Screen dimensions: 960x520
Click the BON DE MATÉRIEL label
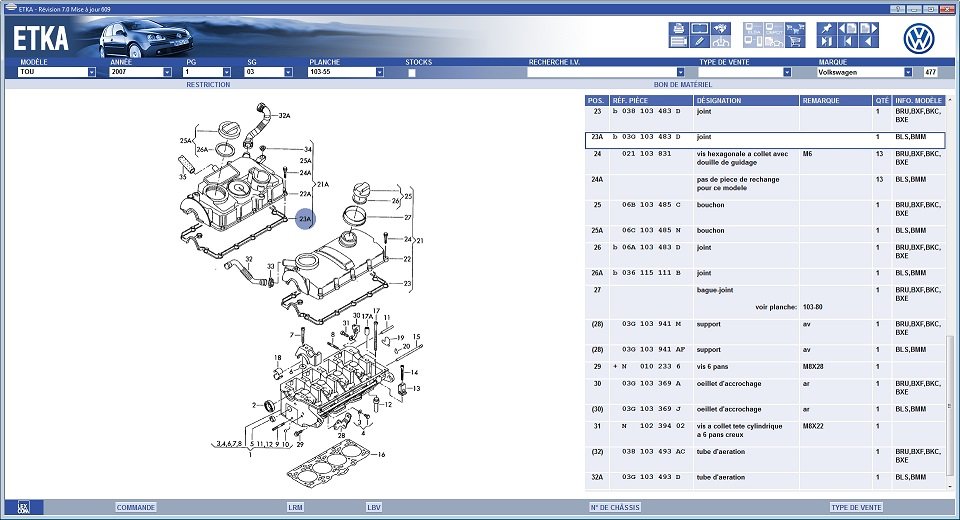tap(683, 85)
